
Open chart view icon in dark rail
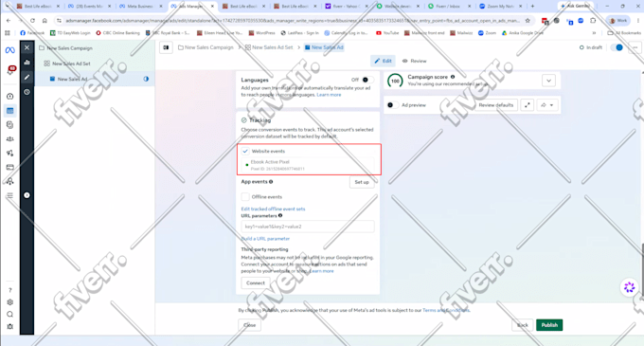pos(27,63)
